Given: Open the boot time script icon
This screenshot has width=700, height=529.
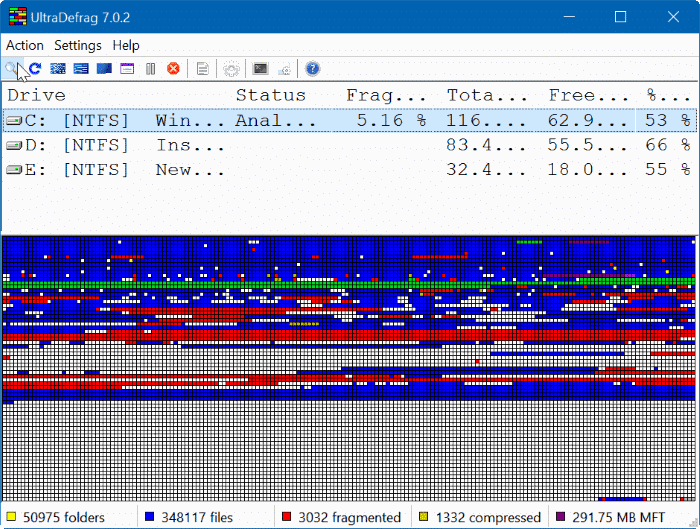Looking at the screenshot, I should point(284,69).
